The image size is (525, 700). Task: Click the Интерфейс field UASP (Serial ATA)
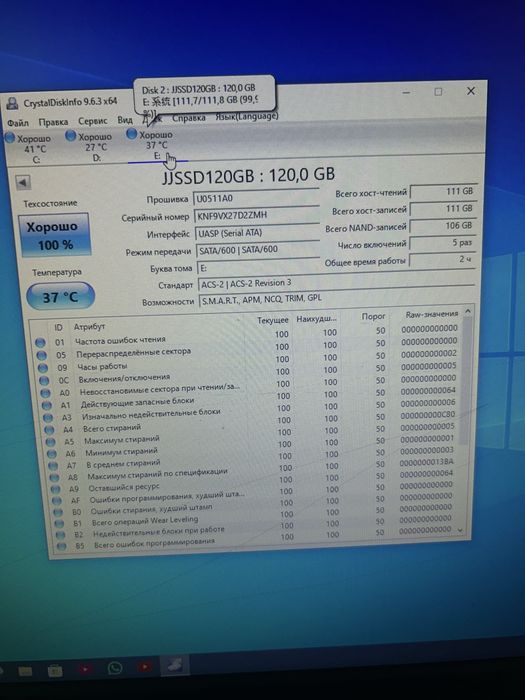tap(257, 232)
